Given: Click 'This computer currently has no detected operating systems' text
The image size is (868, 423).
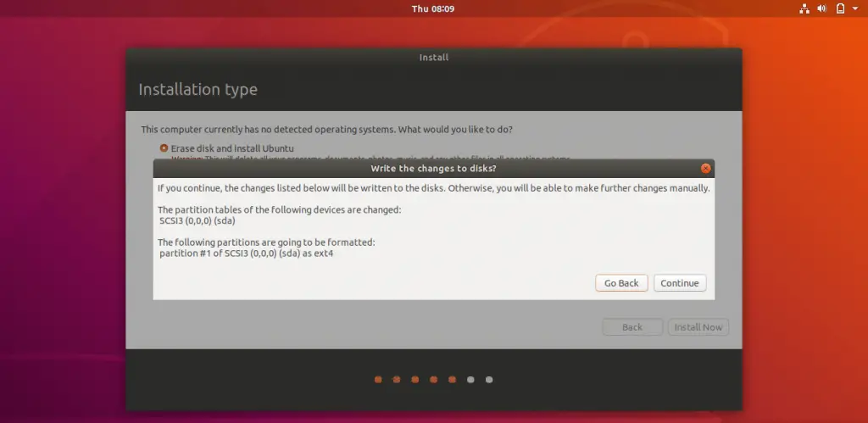Looking at the screenshot, I should pos(326,130).
